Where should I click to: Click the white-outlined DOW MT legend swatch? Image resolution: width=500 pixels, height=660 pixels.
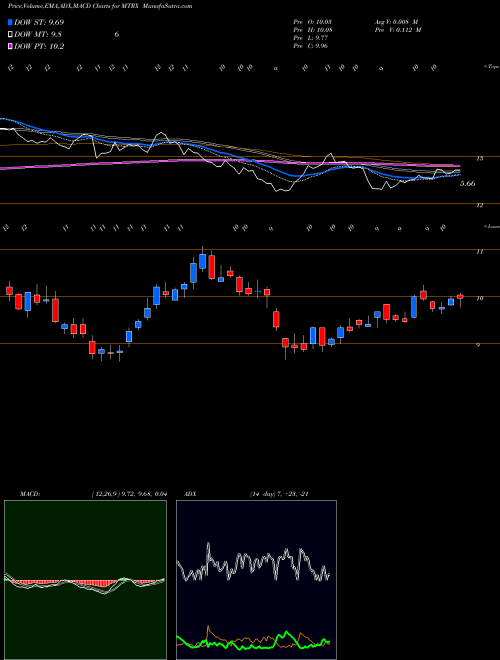click(x=10, y=35)
